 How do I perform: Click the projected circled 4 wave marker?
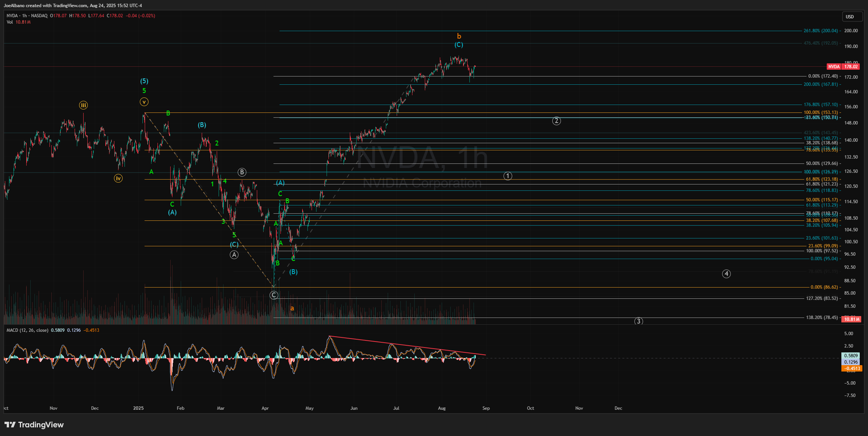726,274
